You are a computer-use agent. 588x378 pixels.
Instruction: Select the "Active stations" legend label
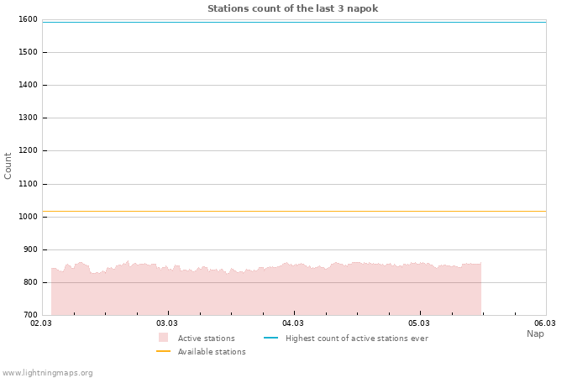206,339
